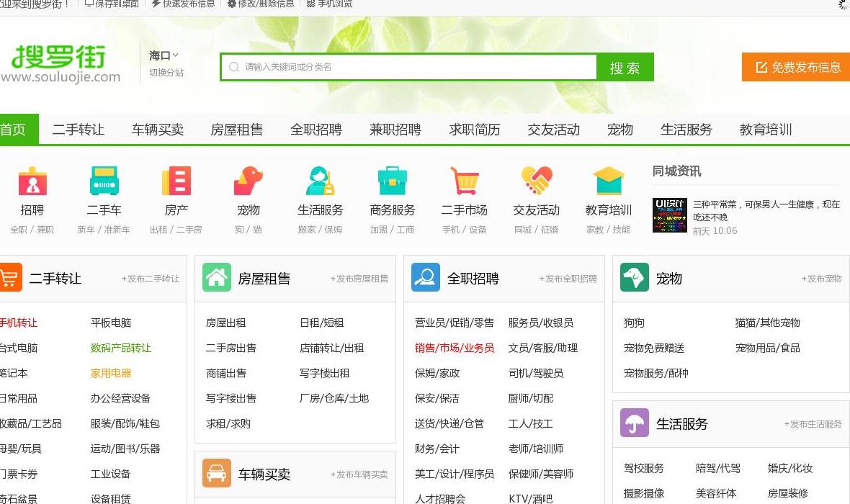Viewport: 850px width, 504px height.
Task: Open the 二手市场 shopping cart icon
Action: [x=464, y=181]
